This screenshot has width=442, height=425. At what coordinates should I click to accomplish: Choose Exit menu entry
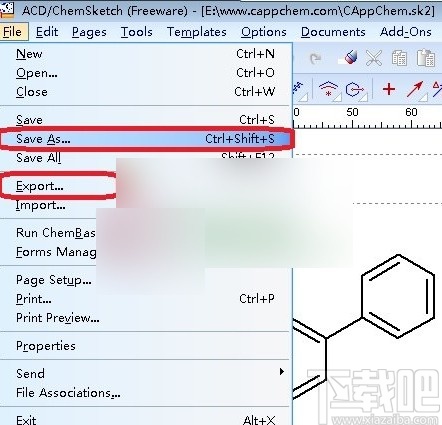coord(146,419)
